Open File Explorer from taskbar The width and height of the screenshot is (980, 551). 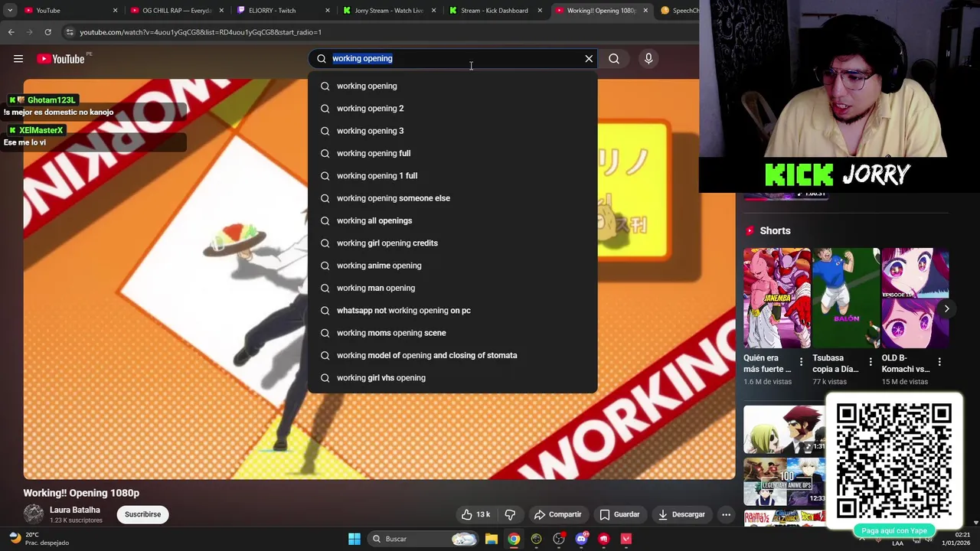pos(492,539)
